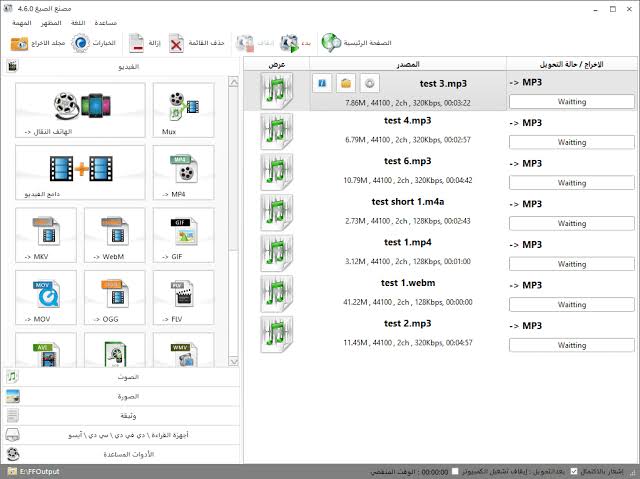Image resolution: width=640 pixels, height=479 pixels.
Task: Enable shutdown computer after conversion checkbox
Action: point(456,471)
